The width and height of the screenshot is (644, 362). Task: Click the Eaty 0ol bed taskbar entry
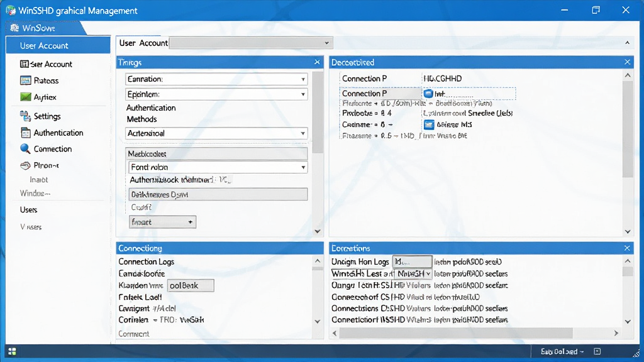(x=562, y=351)
